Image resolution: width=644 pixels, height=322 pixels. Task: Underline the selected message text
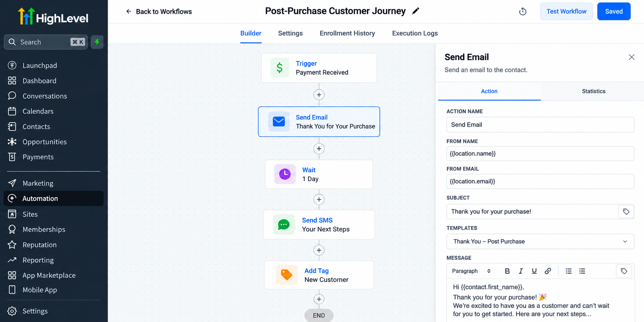[x=534, y=271]
